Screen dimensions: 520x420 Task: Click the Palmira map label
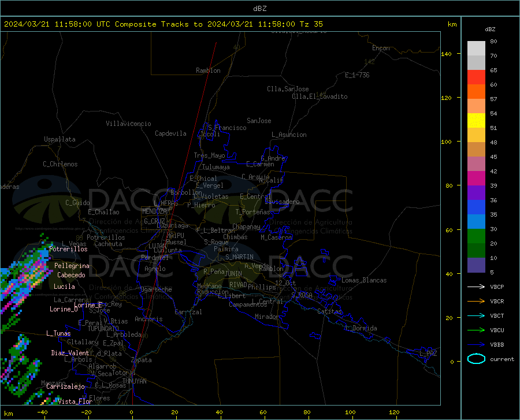226,248
